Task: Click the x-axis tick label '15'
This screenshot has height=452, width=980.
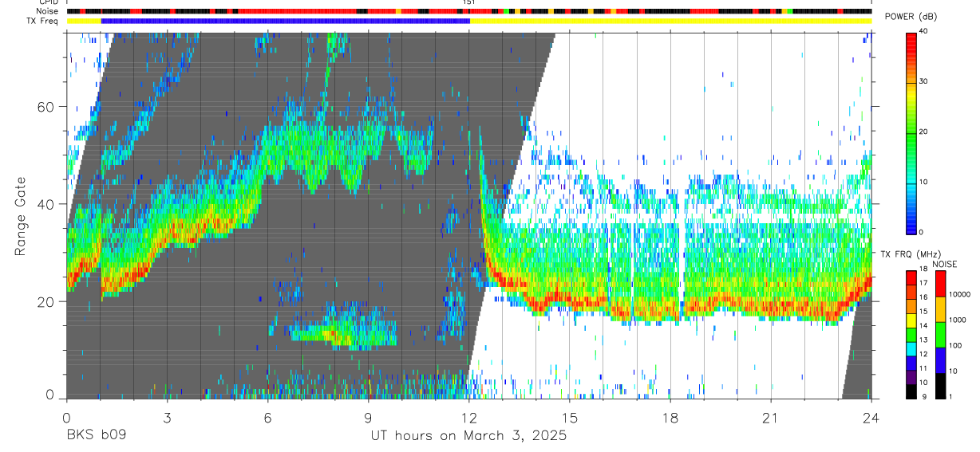Action: [x=570, y=419]
